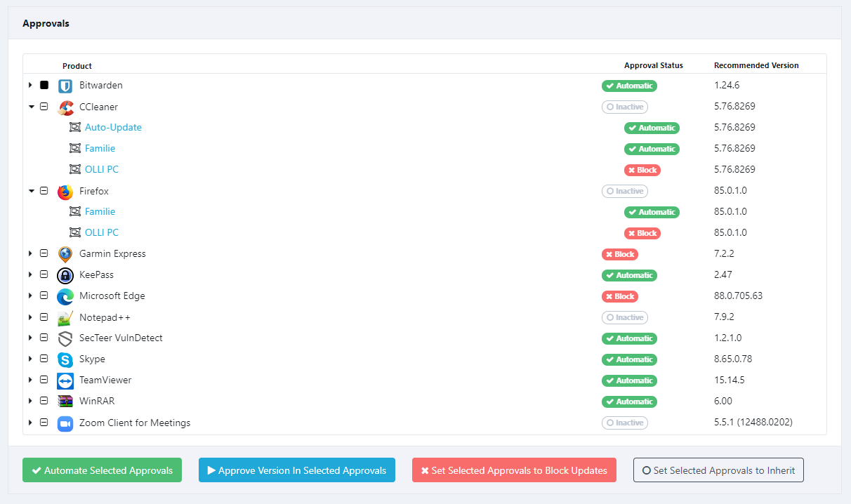Click the Zoom camera icon

(65, 423)
